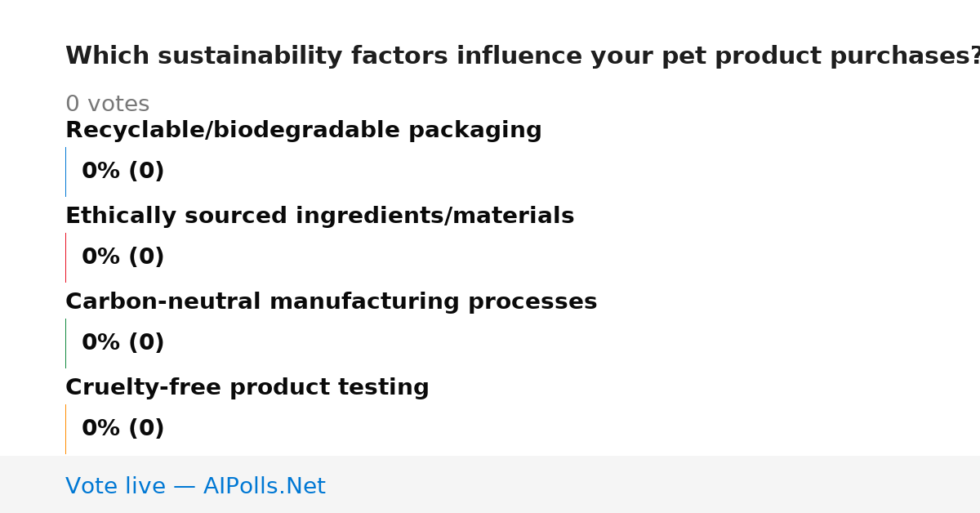Image resolution: width=980 pixels, height=513 pixels.
Task: Open the Vote live — AIPolls.Net link
Action: [x=195, y=487]
